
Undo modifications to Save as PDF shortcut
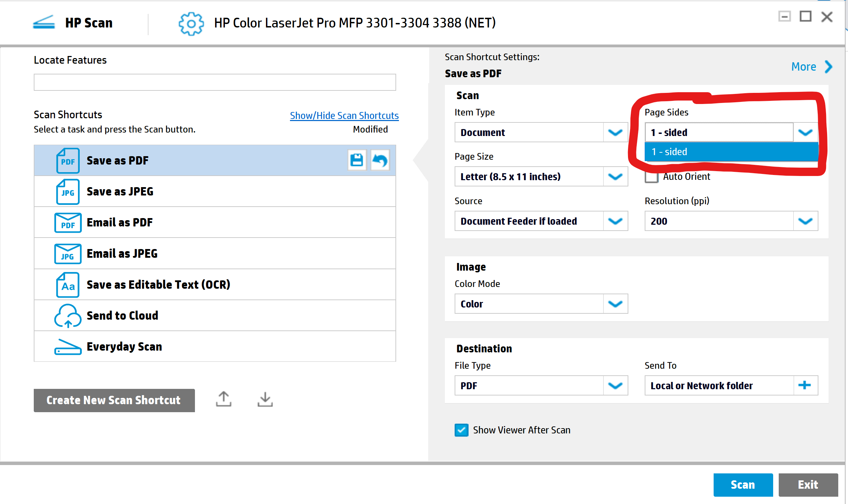380,160
